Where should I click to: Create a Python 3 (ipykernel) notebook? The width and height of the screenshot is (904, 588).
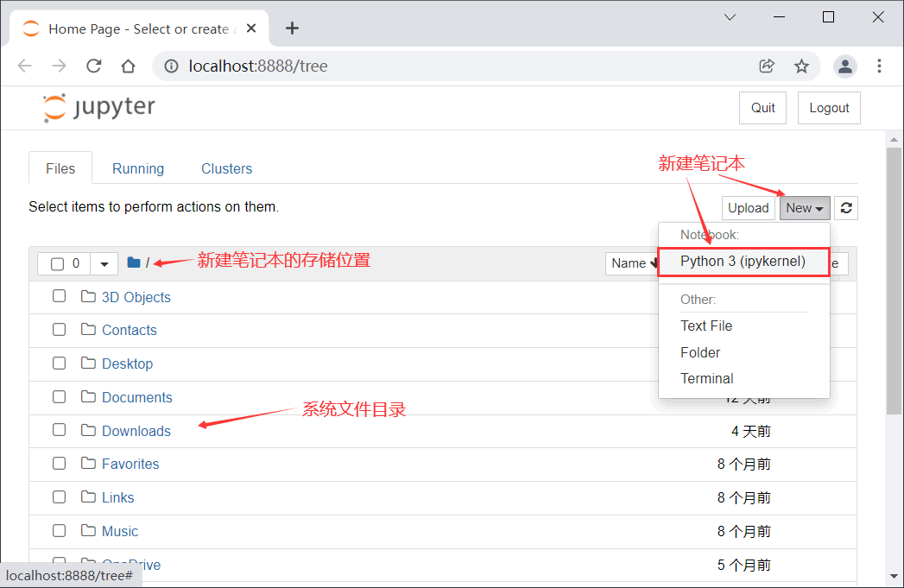click(x=743, y=261)
